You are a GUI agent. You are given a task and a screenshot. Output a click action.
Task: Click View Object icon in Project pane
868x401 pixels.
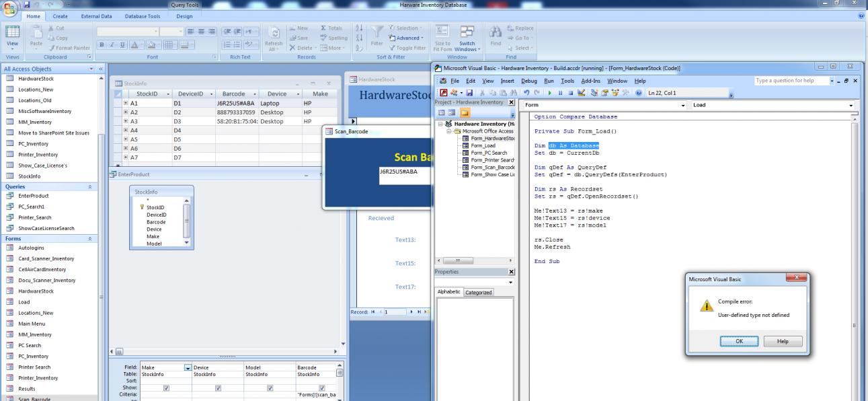452,113
